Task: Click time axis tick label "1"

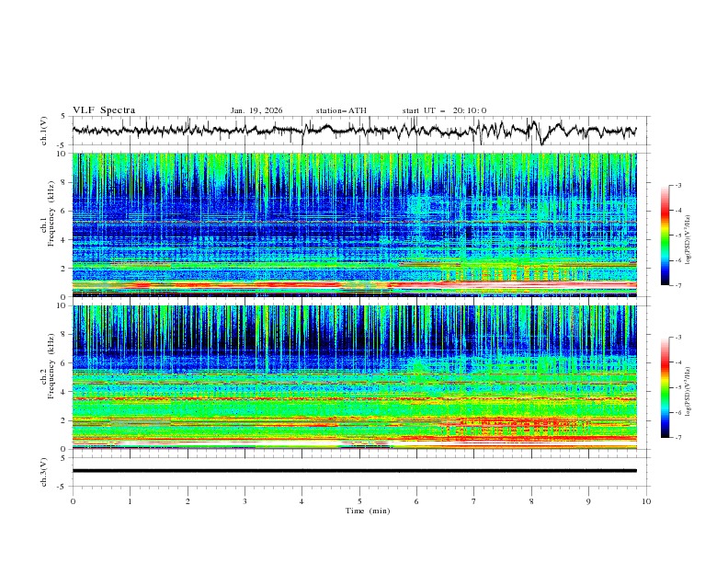Action: coord(130,501)
